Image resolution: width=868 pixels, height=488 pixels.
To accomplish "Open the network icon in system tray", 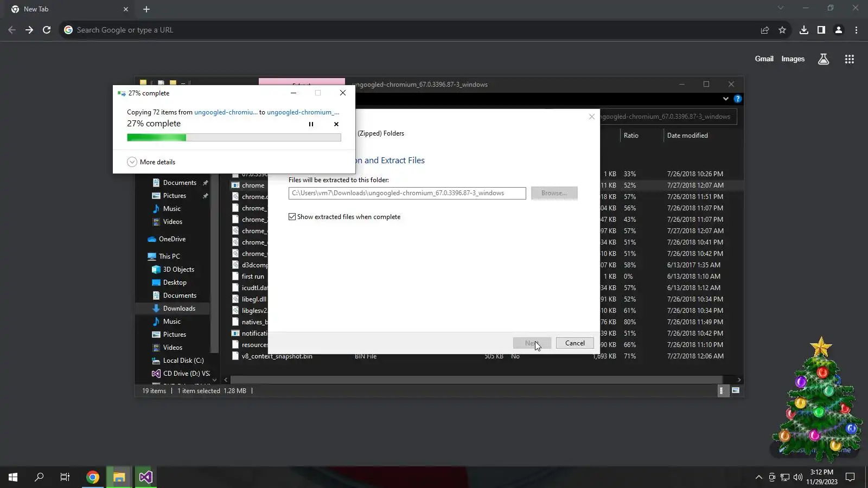I will 785,477.
